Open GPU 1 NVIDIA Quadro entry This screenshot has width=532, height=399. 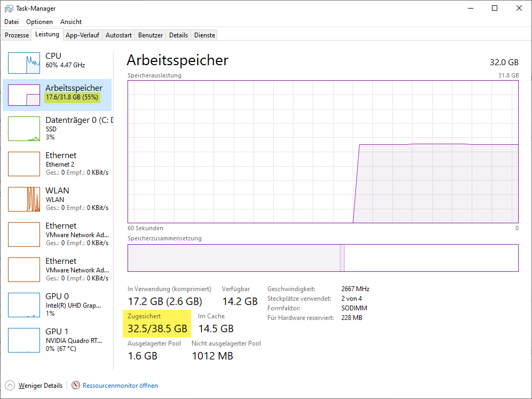[24, 340]
